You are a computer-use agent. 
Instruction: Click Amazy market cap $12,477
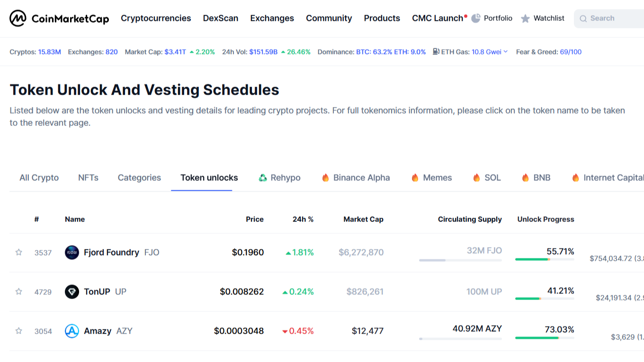[367, 331]
